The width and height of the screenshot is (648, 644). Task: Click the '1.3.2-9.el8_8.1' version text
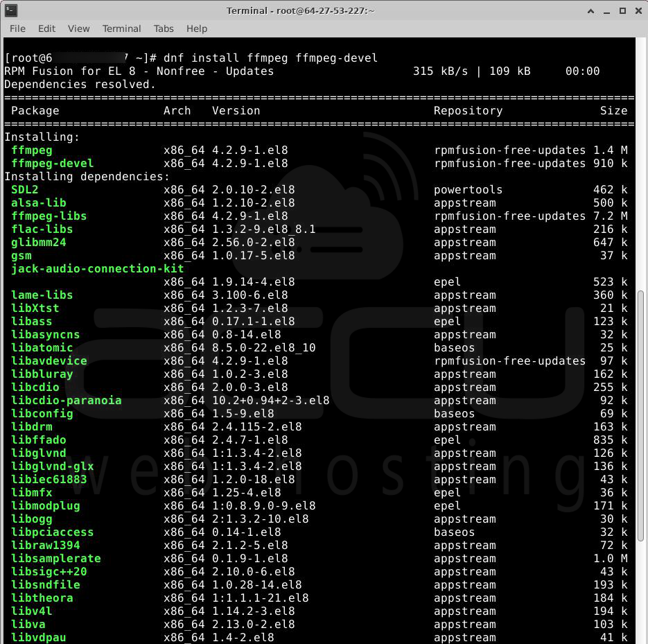point(263,229)
